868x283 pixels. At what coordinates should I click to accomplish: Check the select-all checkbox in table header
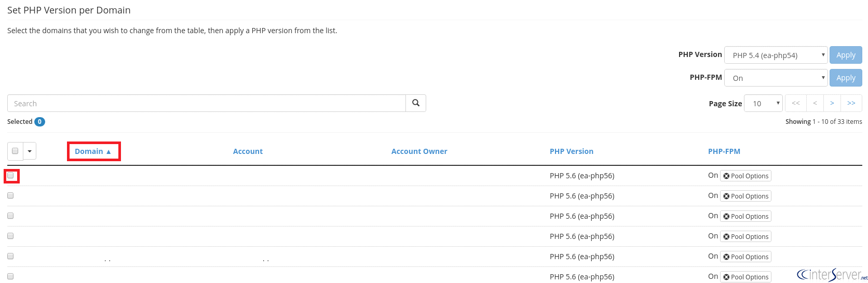pos(15,151)
